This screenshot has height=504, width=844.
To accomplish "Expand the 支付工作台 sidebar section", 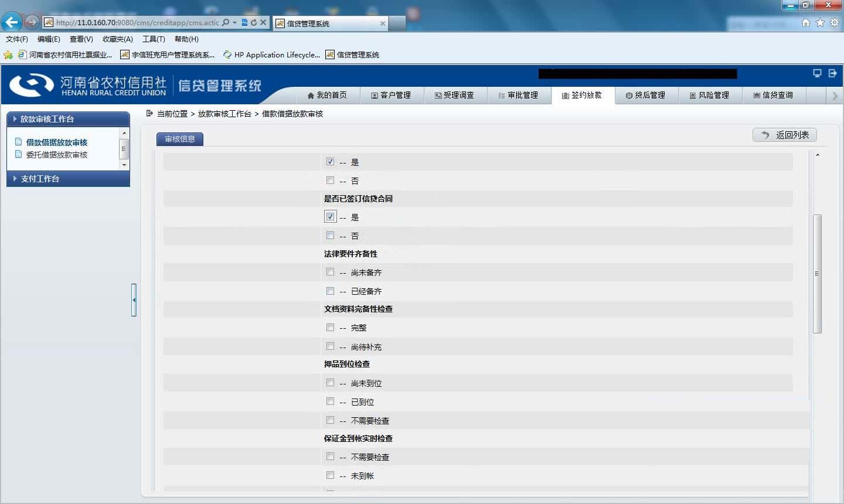I will [68, 179].
